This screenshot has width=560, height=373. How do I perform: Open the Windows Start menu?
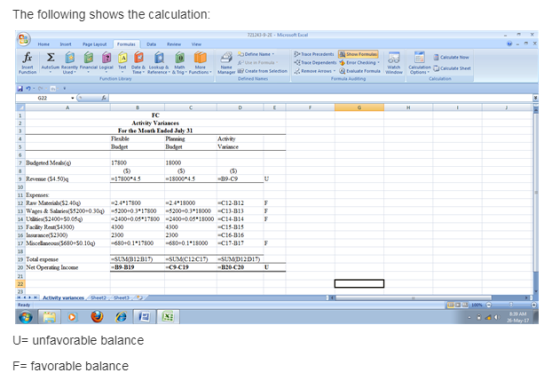(x=26, y=317)
